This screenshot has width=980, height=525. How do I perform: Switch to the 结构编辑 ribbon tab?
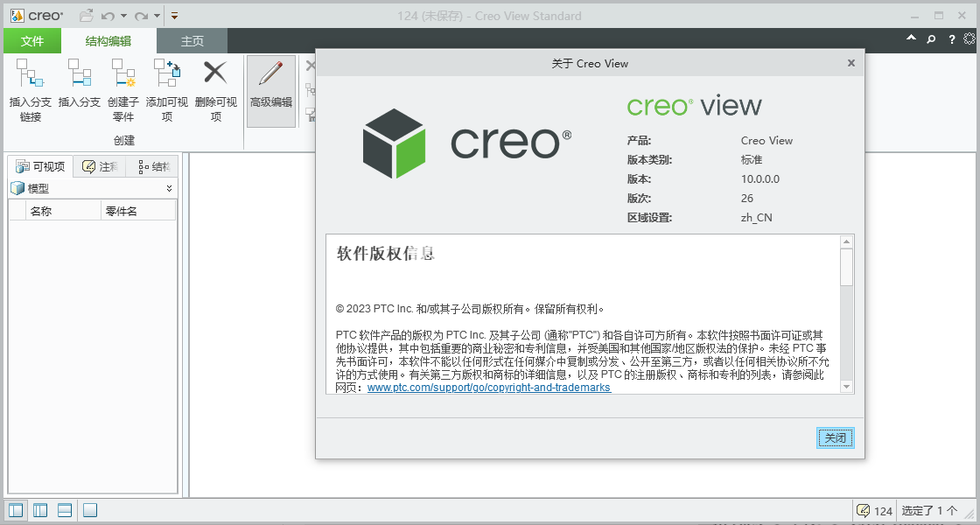click(108, 41)
